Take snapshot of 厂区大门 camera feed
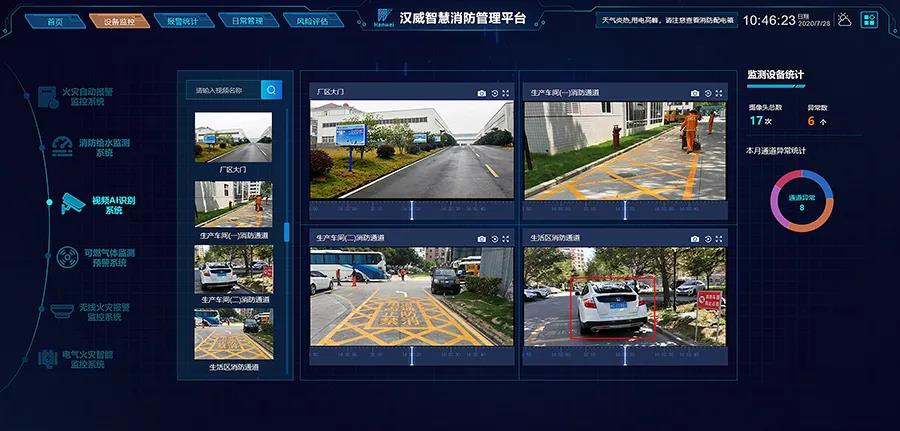The width and height of the screenshot is (900, 431). point(481,93)
